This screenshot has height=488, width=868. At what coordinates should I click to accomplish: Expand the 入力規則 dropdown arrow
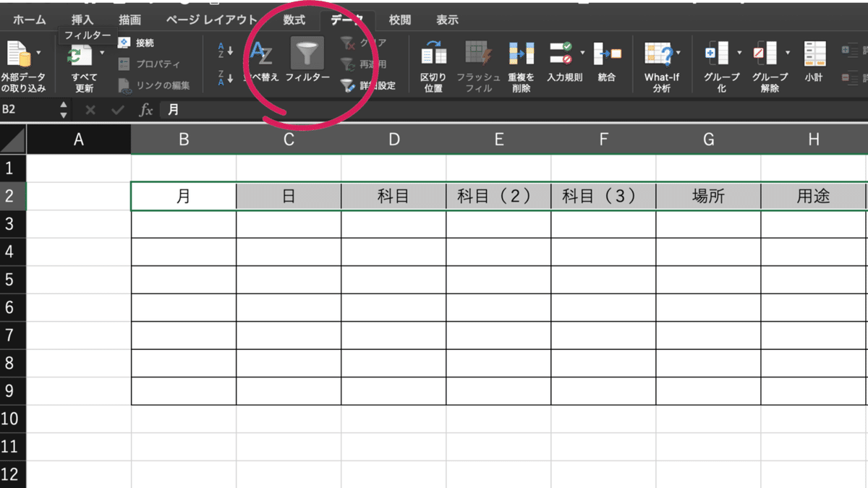pyautogui.click(x=582, y=53)
